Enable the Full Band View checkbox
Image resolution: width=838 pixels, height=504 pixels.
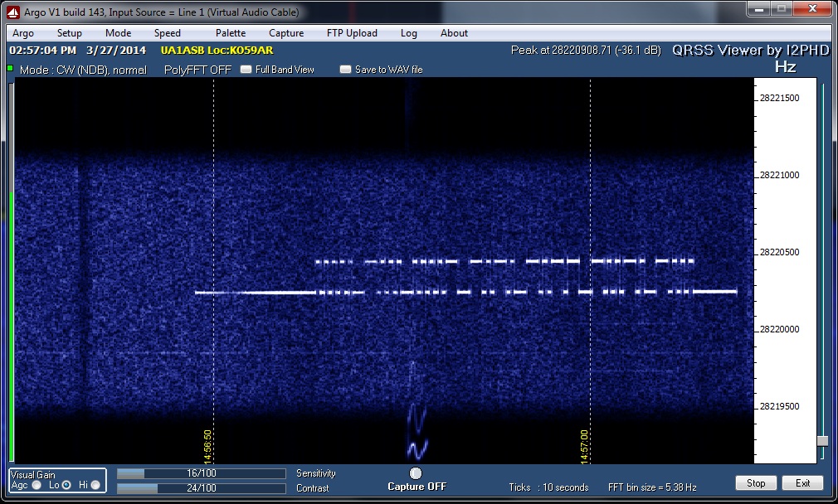tap(246, 70)
